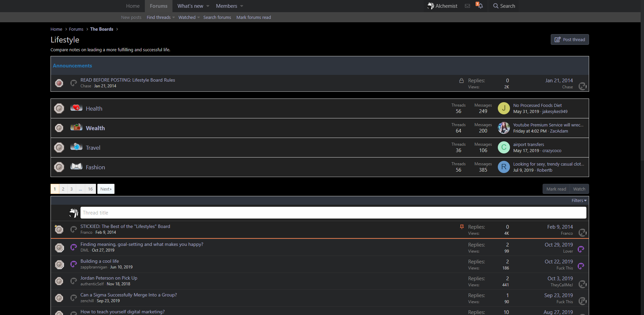Open the Health subforum link
Image resolution: width=644 pixels, height=315 pixels.
click(x=94, y=109)
